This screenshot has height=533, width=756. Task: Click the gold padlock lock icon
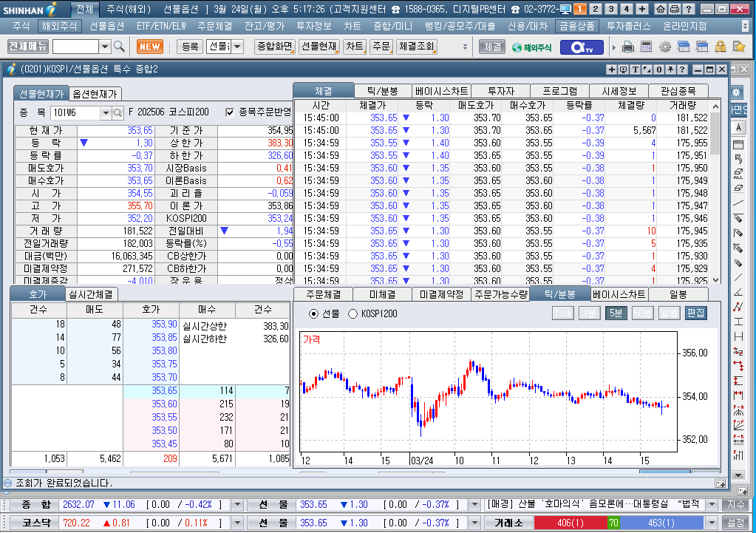click(721, 47)
